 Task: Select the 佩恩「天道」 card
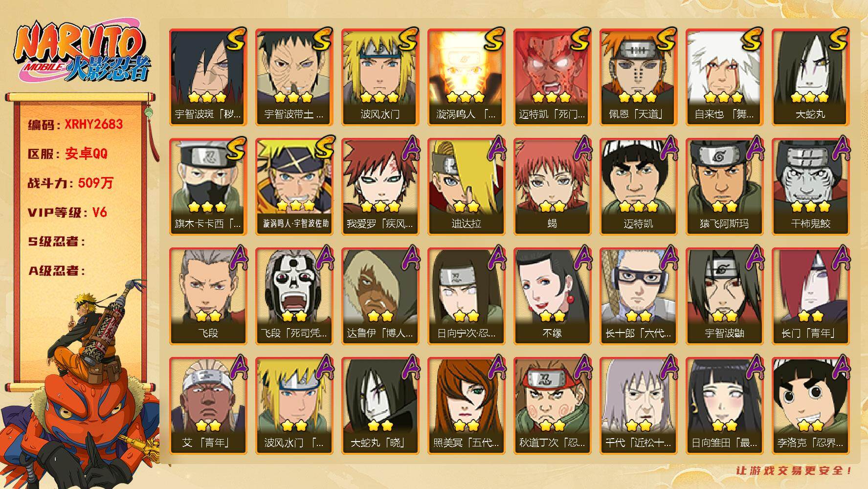(638, 77)
